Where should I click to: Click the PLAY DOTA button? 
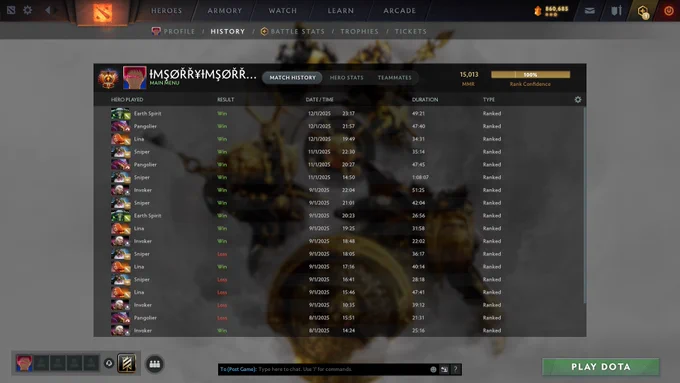click(601, 367)
